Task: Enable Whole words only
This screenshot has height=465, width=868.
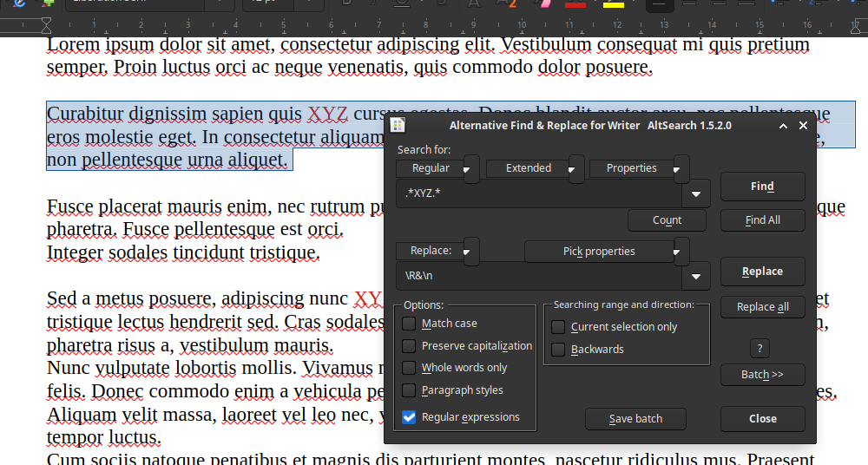Action: (409, 368)
